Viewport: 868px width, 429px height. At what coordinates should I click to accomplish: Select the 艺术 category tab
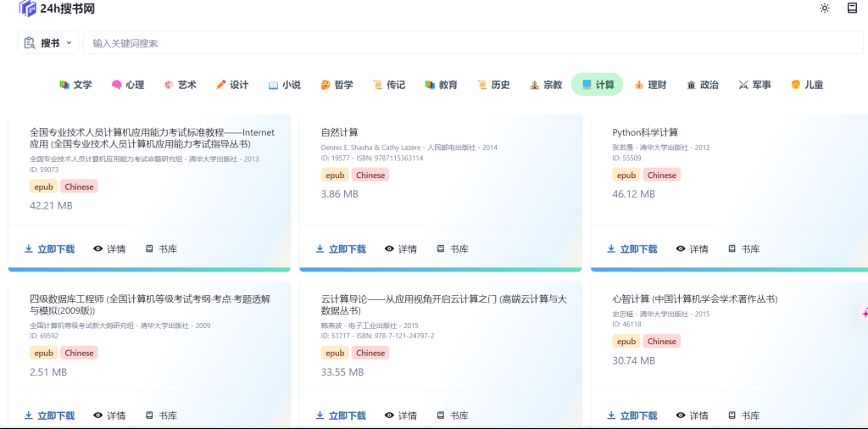180,85
